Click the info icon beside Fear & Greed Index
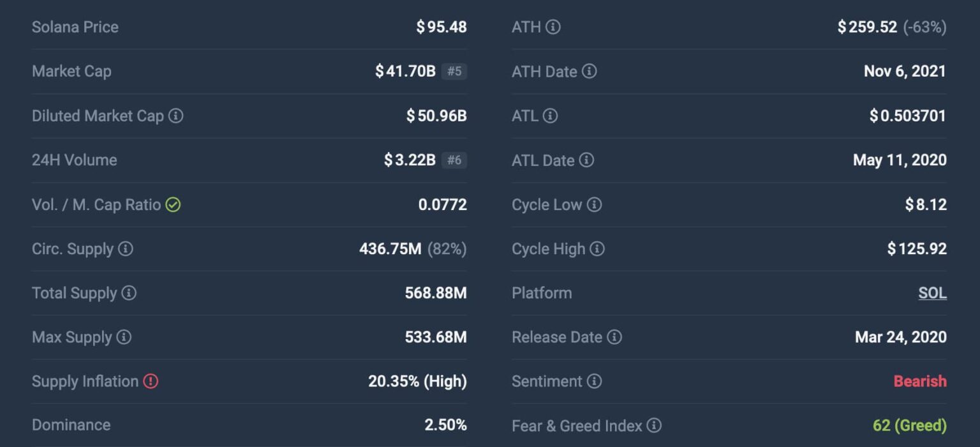The width and height of the screenshot is (980, 447). point(654,425)
